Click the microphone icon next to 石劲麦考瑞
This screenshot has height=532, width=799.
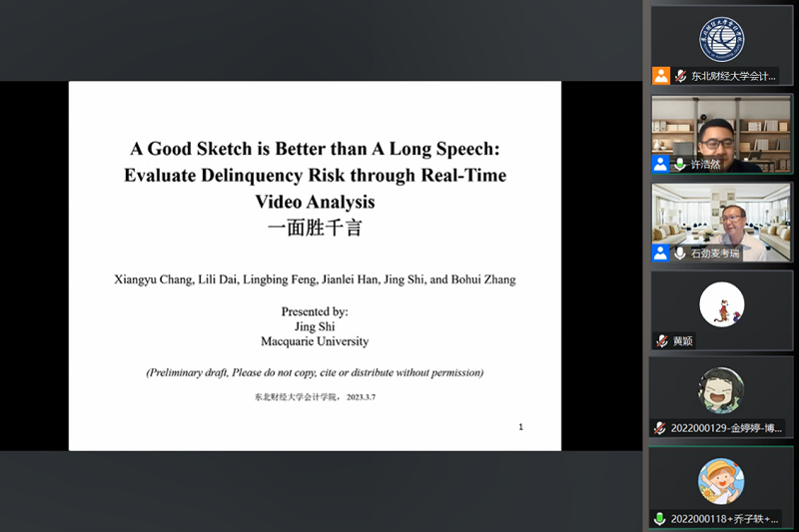coord(680,253)
